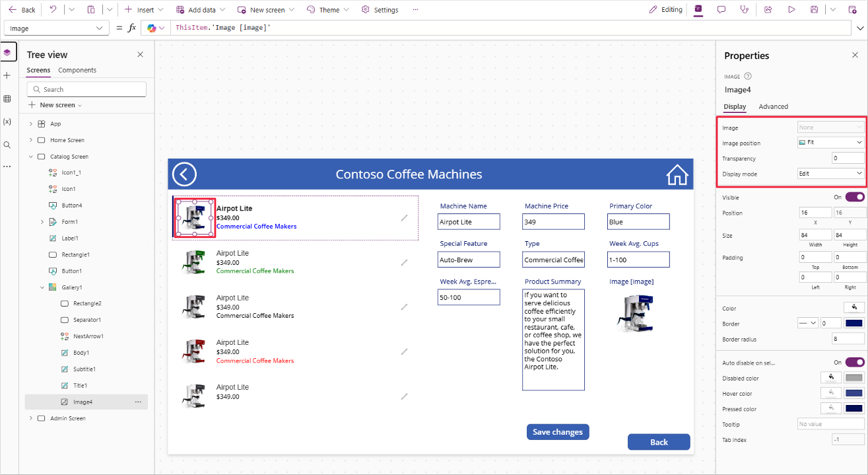Open the toolbar overflow ellipsis menu
Viewport: 868px width, 475px height.
click(415, 10)
